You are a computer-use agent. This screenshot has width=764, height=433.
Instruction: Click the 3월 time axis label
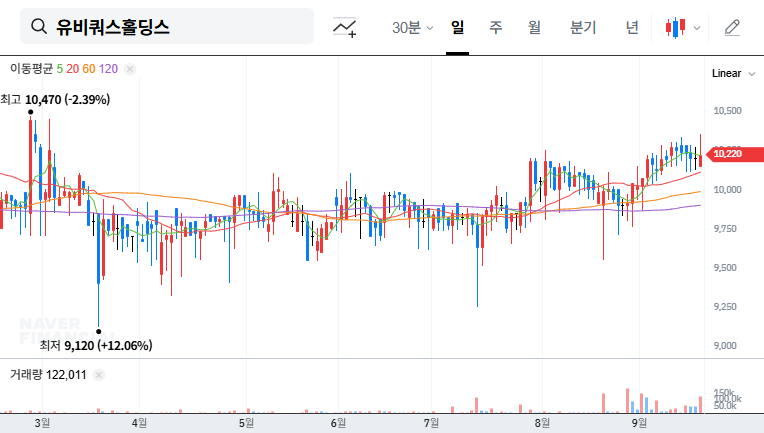(42, 423)
